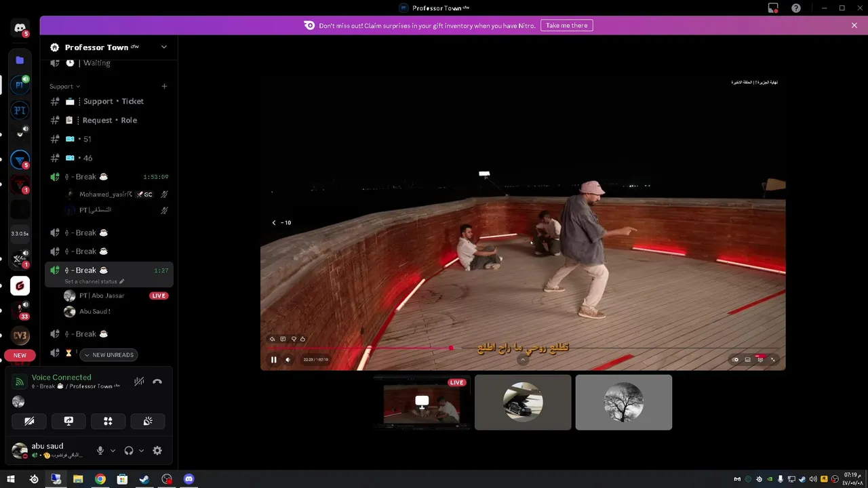Click Take me there Nitro button
Screen dimensions: 868x488
point(567,25)
